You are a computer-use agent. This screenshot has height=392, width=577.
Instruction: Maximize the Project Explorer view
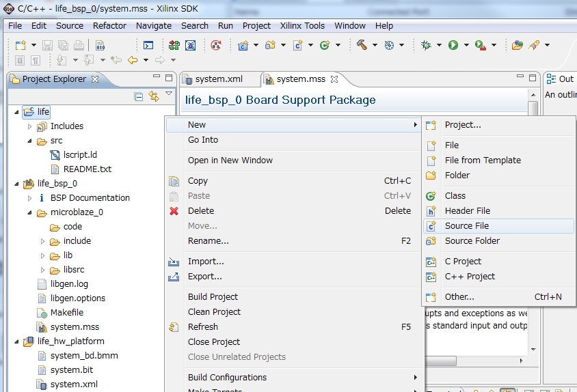coord(169,78)
